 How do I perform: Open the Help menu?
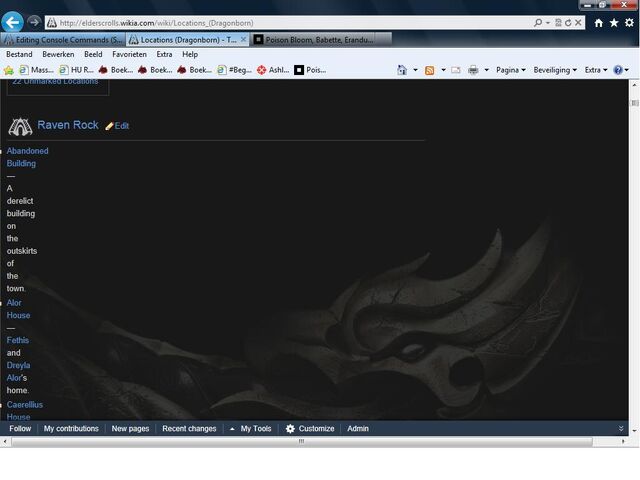[x=190, y=54]
